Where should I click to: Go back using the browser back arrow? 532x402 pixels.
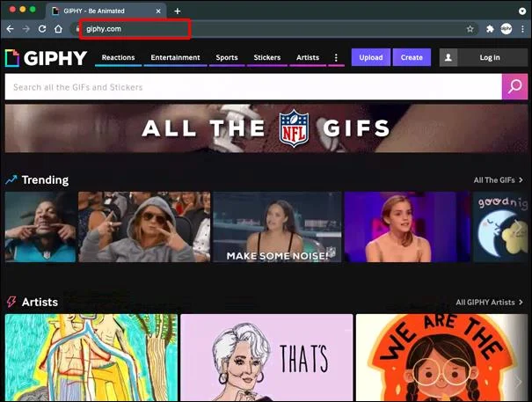(x=11, y=29)
